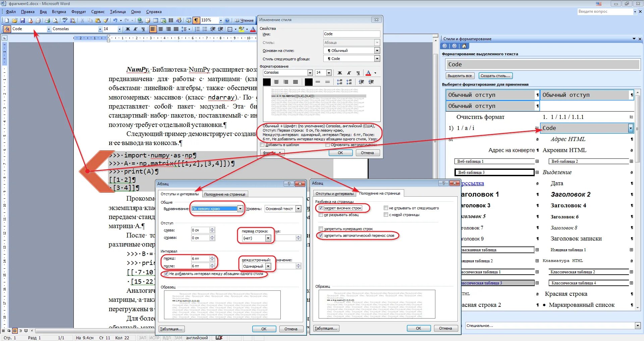Expand 'Стиль следующего абзаца' dropdown
This screenshot has width=644, height=341.
pyautogui.click(x=377, y=59)
